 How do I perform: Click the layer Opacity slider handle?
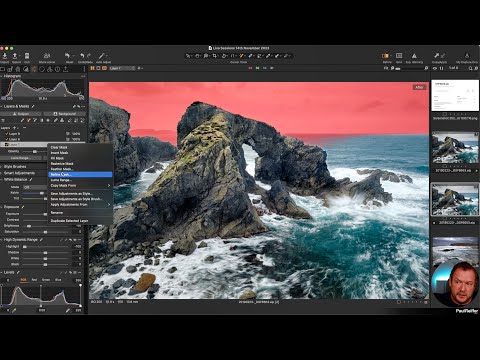[34, 151]
